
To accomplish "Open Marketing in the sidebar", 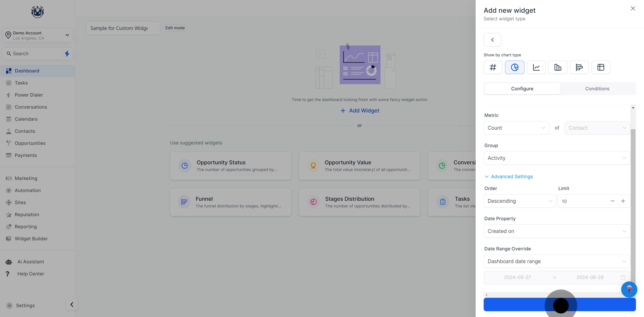I will point(38,178).
